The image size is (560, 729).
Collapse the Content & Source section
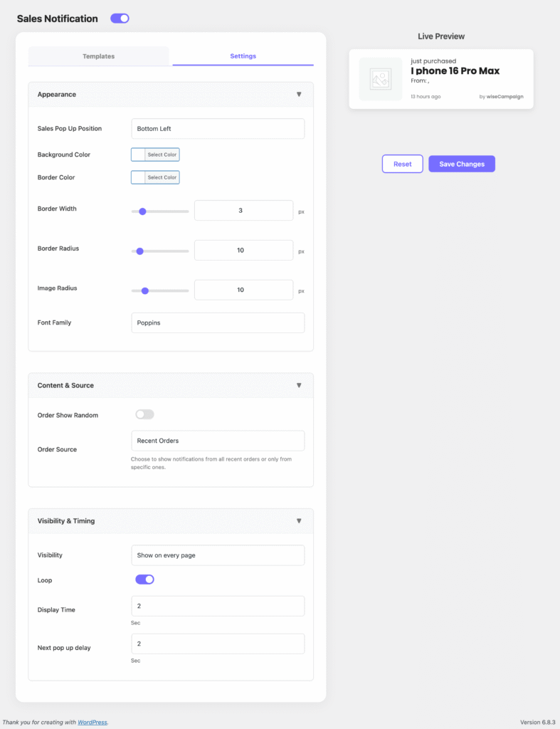tap(299, 385)
